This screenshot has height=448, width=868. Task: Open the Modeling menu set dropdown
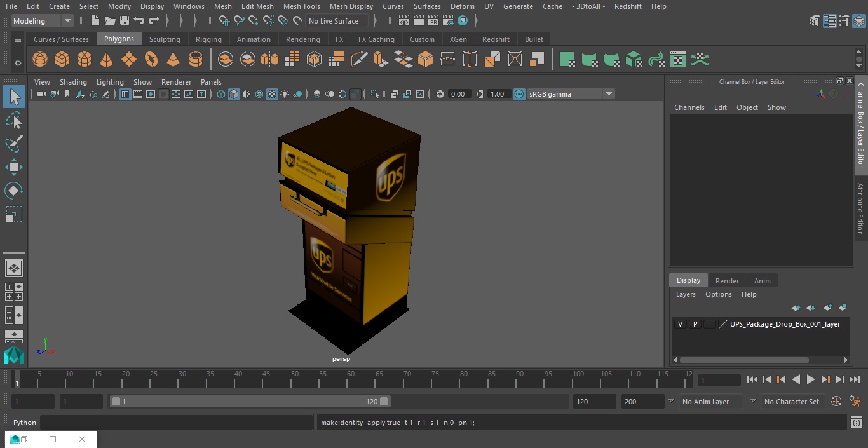(x=43, y=21)
